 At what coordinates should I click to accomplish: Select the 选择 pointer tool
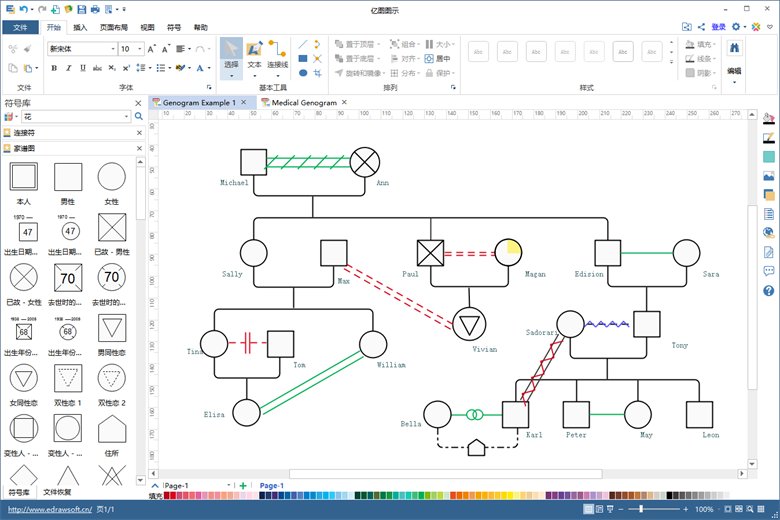pyautogui.click(x=231, y=57)
